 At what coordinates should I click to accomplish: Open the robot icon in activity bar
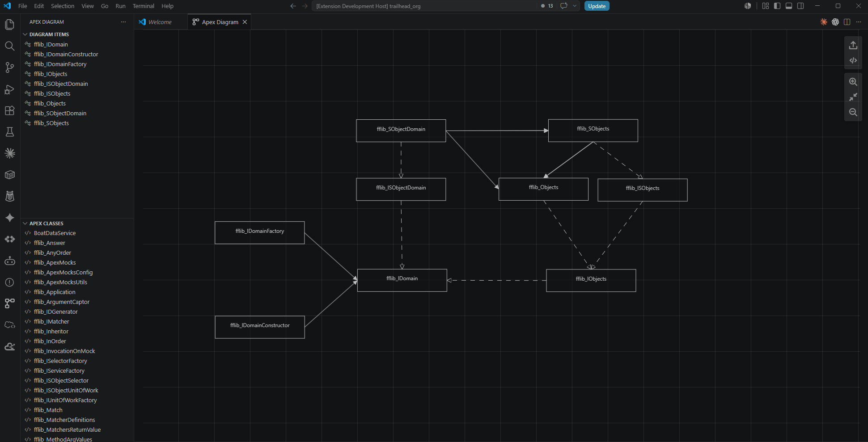tap(9, 261)
